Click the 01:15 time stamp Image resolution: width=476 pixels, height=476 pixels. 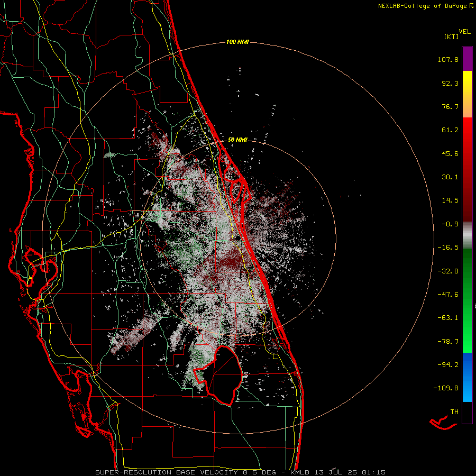[x=374, y=472]
